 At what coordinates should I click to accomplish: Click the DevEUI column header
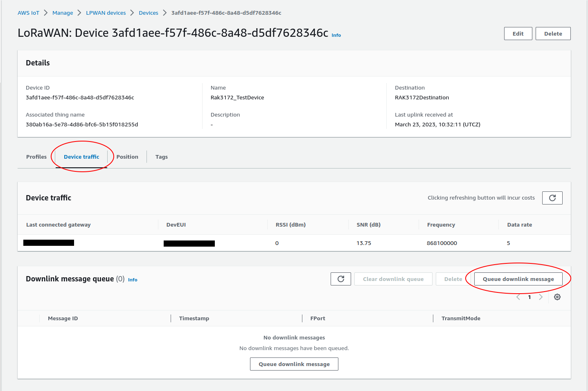coord(176,225)
